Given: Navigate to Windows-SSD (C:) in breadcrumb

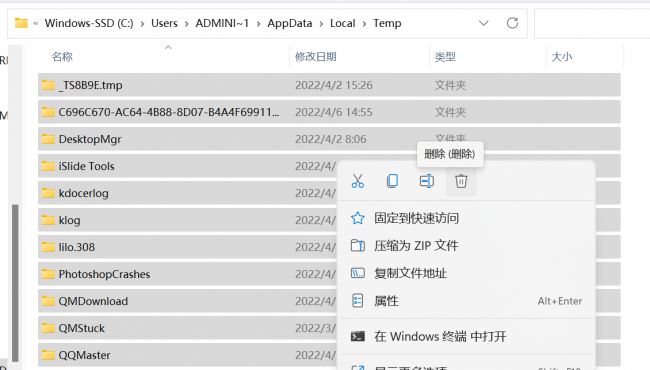Looking at the screenshot, I should [89, 23].
